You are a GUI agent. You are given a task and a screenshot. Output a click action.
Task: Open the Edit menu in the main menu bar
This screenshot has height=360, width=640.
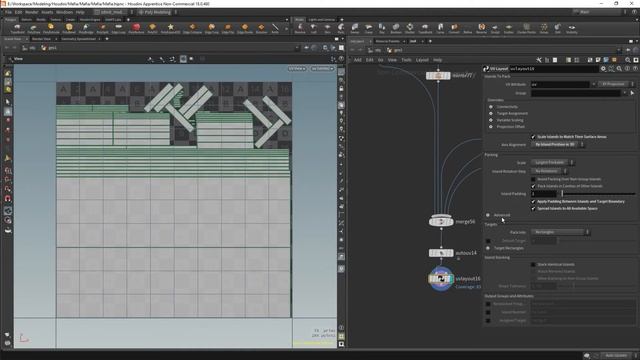tap(18, 12)
